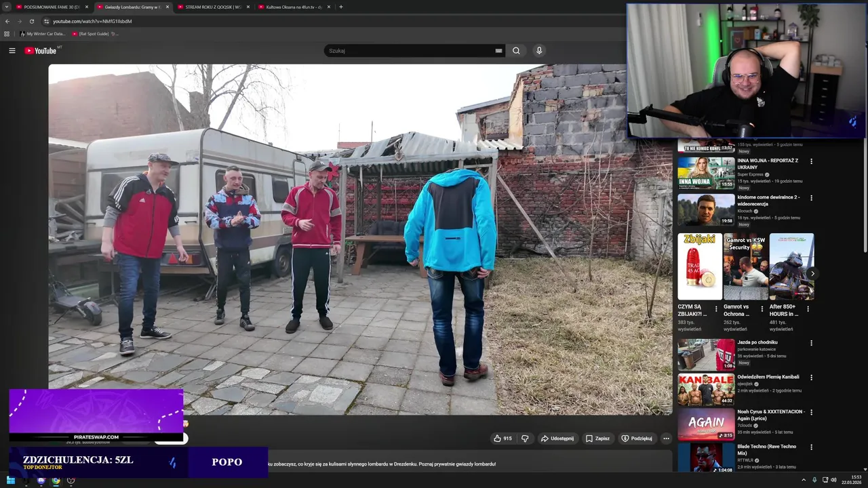Image resolution: width=868 pixels, height=488 pixels.
Task: Open the tab search dropdown arrow
Action: [6, 7]
